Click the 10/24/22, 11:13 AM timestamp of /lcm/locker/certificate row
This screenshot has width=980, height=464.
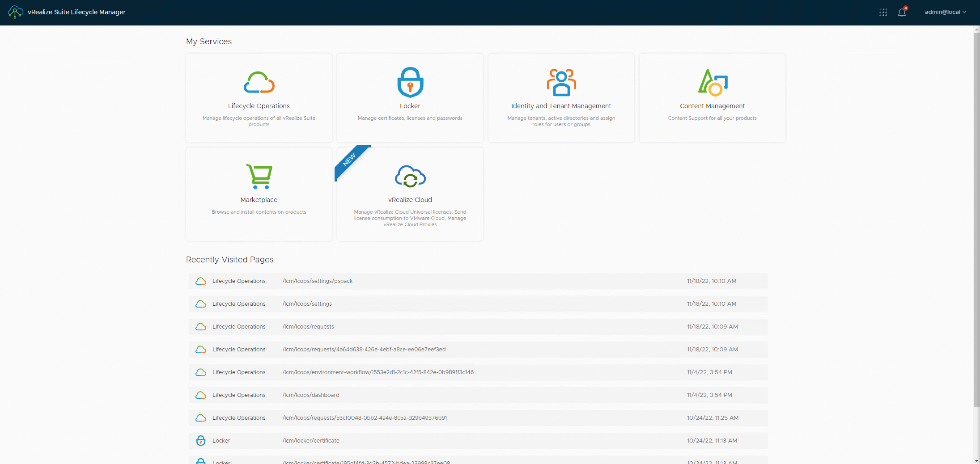pyautogui.click(x=712, y=441)
